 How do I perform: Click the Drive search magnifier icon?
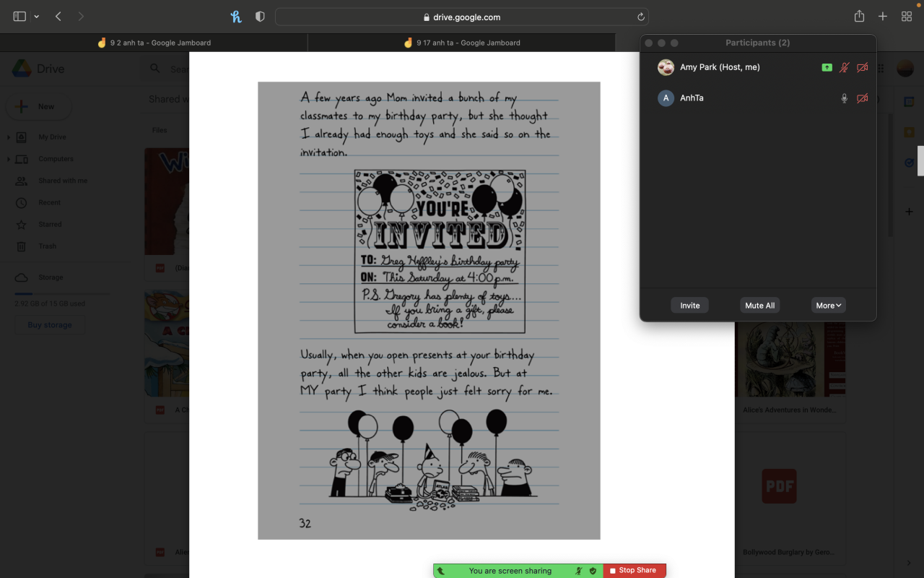click(154, 69)
